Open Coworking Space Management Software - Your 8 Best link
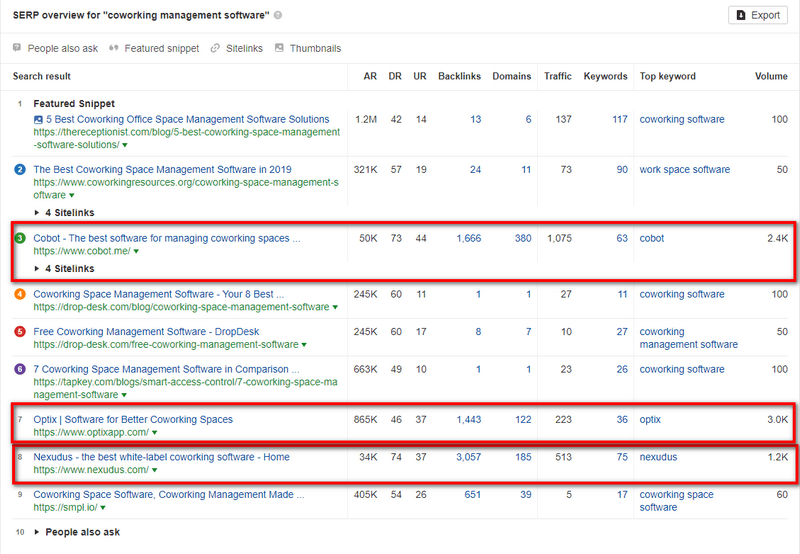The width and height of the screenshot is (800, 554). click(159, 294)
